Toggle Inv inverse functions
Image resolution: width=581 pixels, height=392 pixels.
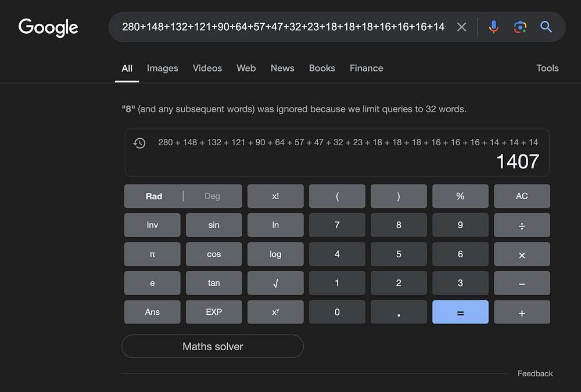(x=152, y=225)
